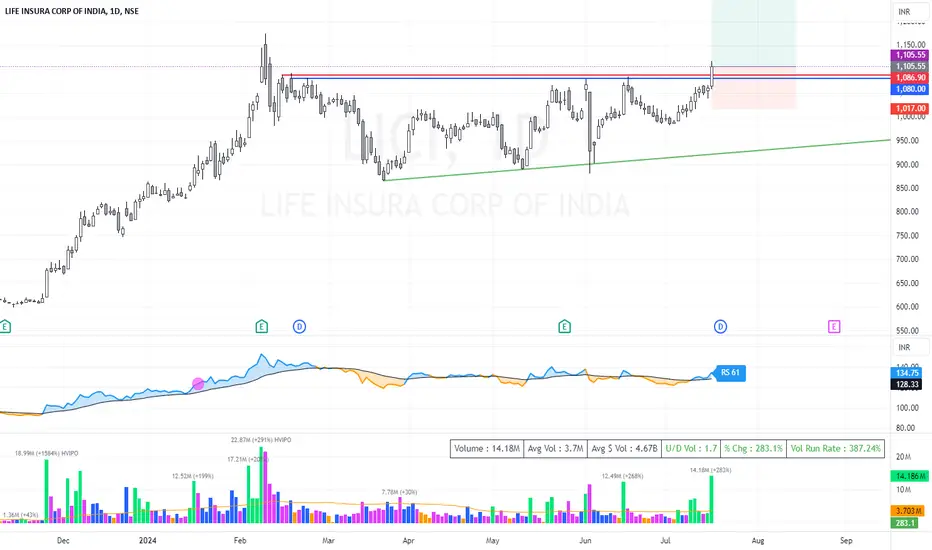
Task: Click the black 128.33 RS average label
Action: click(x=907, y=384)
